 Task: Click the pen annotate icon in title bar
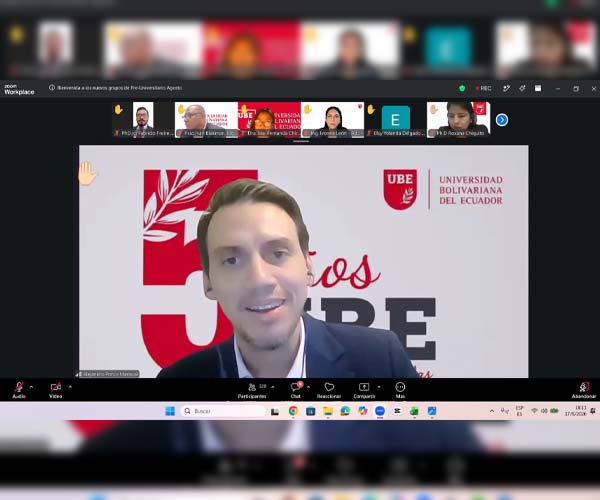[x=506, y=88]
